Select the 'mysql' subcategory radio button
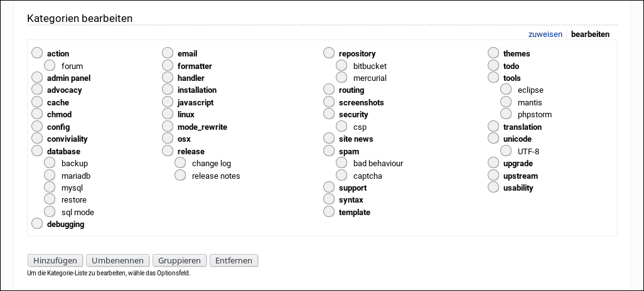 [50, 187]
